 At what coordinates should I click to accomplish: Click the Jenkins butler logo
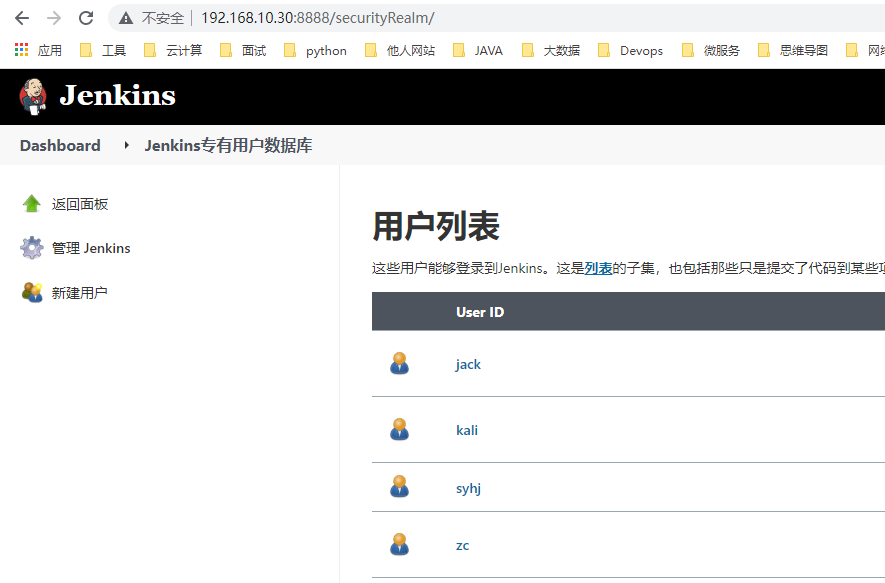pos(33,97)
